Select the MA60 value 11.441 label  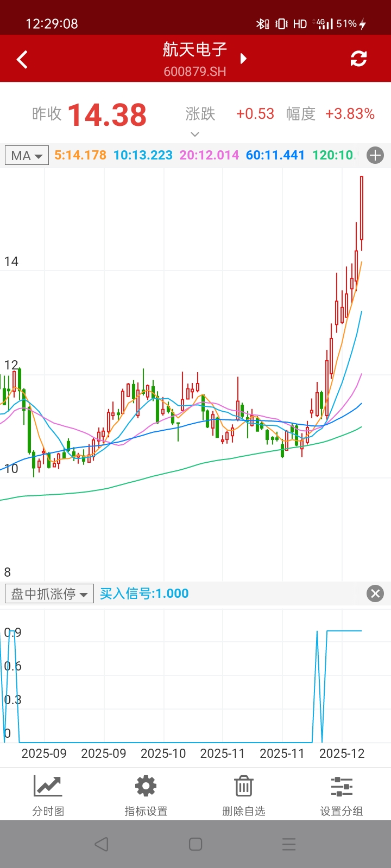coord(275,156)
